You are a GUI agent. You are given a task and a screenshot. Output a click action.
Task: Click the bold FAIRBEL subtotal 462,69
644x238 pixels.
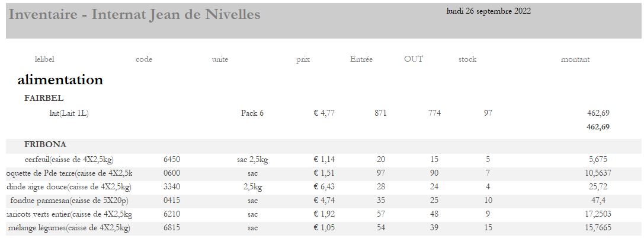click(598, 127)
